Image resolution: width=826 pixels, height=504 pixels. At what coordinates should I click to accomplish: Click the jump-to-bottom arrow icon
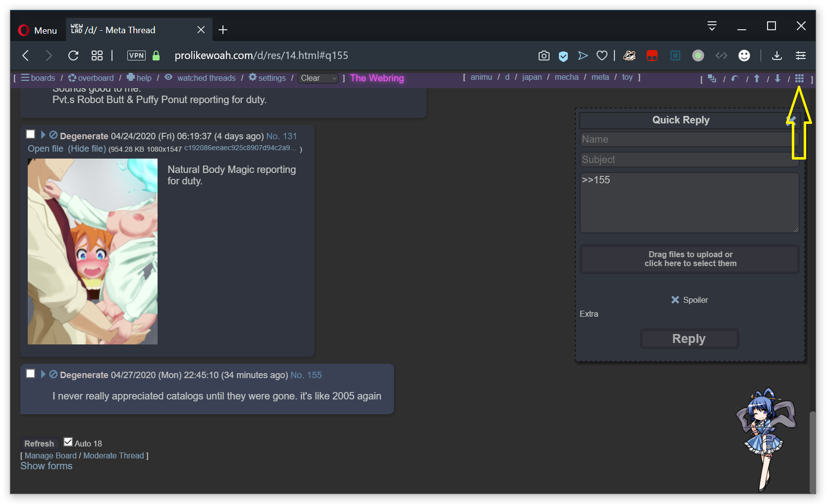click(777, 78)
